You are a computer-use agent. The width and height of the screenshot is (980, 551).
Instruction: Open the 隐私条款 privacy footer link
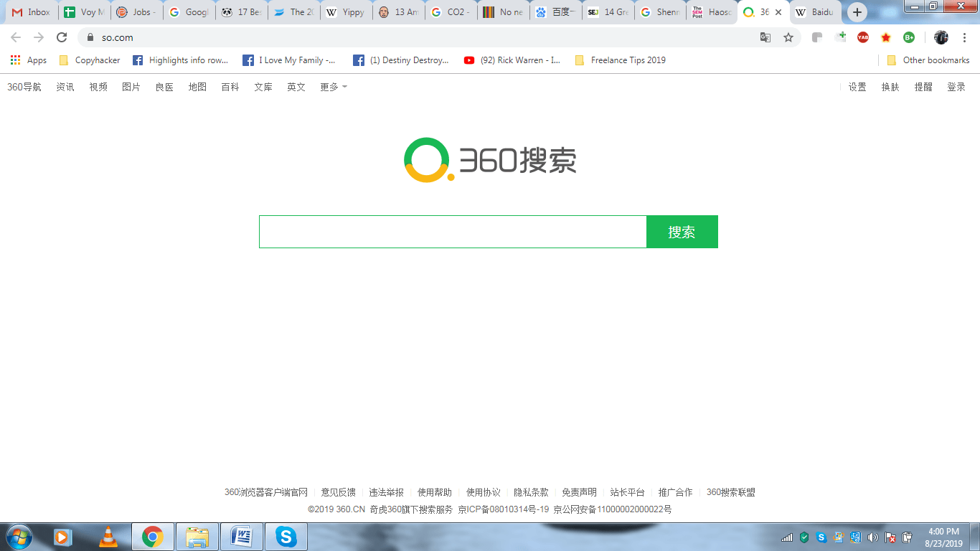pyautogui.click(x=531, y=492)
